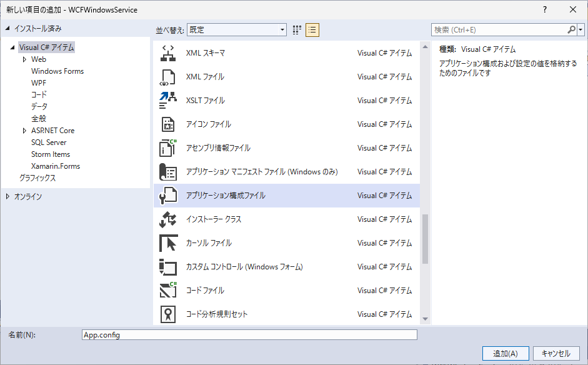Collapse the インストール済み section
The image size is (588, 365).
pos(7,29)
